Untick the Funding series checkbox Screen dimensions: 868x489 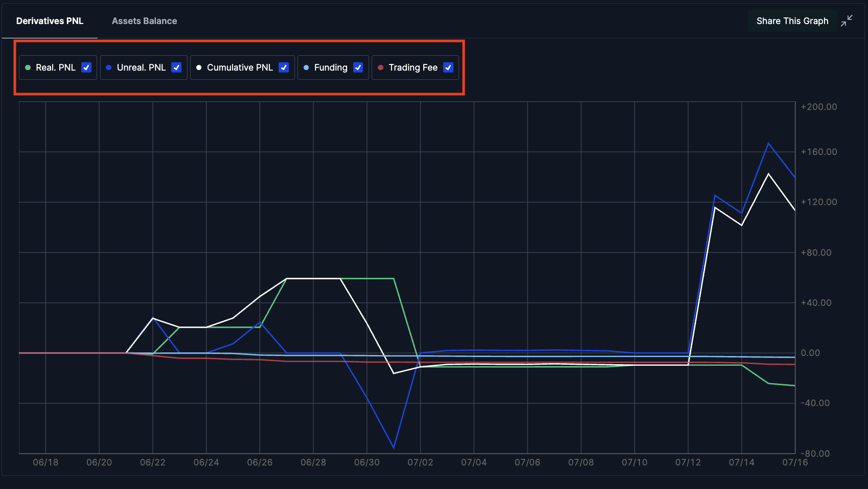[x=358, y=68]
